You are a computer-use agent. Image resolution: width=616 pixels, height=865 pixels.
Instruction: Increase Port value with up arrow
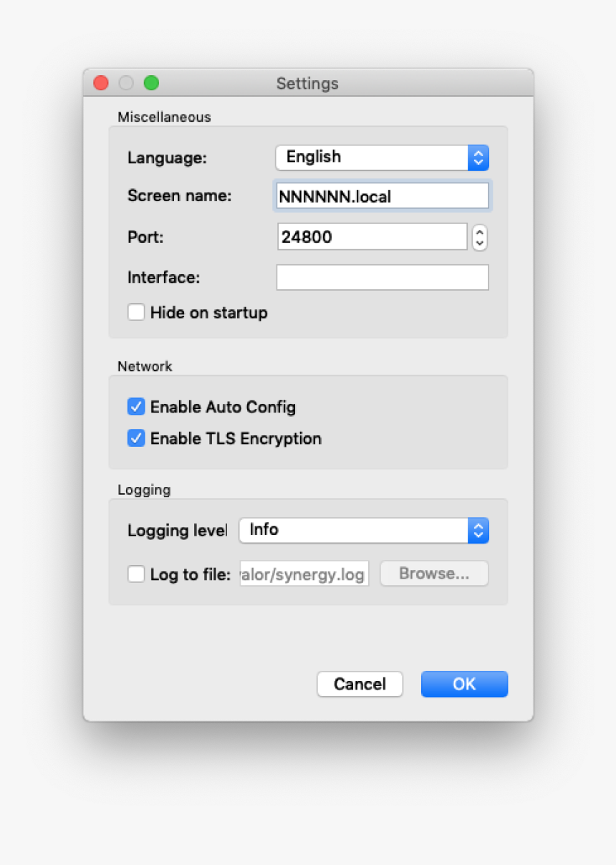[480, 231]
